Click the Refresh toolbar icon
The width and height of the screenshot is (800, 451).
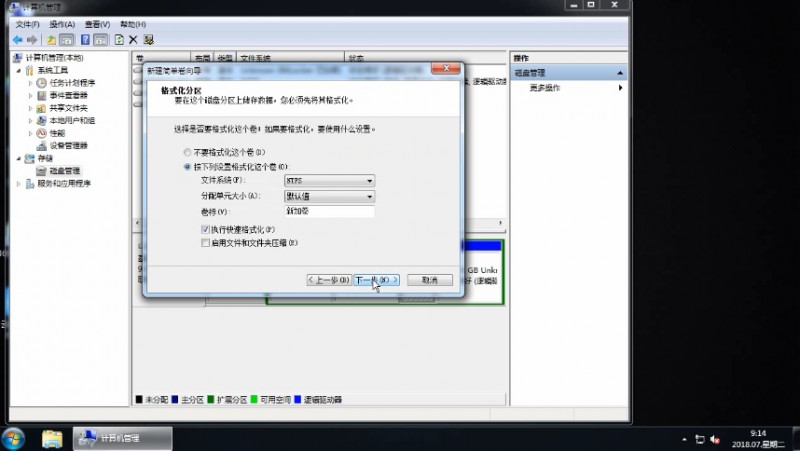pos(119,40)
